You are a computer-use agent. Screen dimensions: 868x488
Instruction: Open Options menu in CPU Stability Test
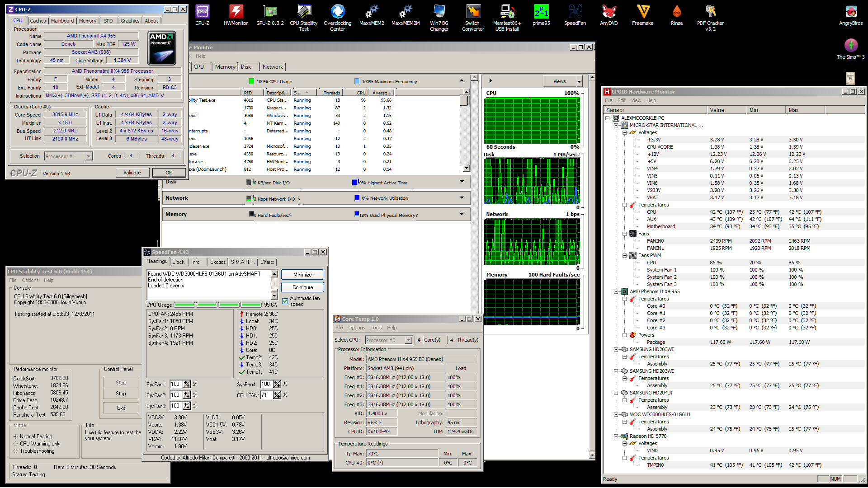click(x=30, y=280)
